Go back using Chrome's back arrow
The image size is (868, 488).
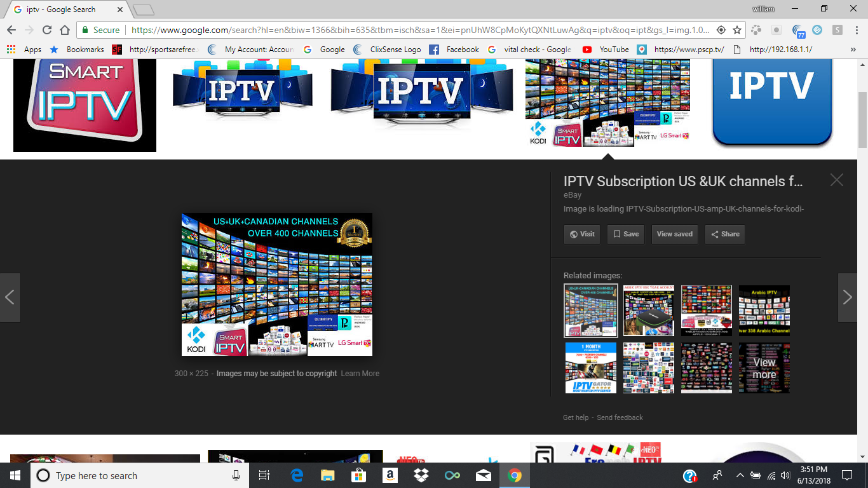coord(11,30)
